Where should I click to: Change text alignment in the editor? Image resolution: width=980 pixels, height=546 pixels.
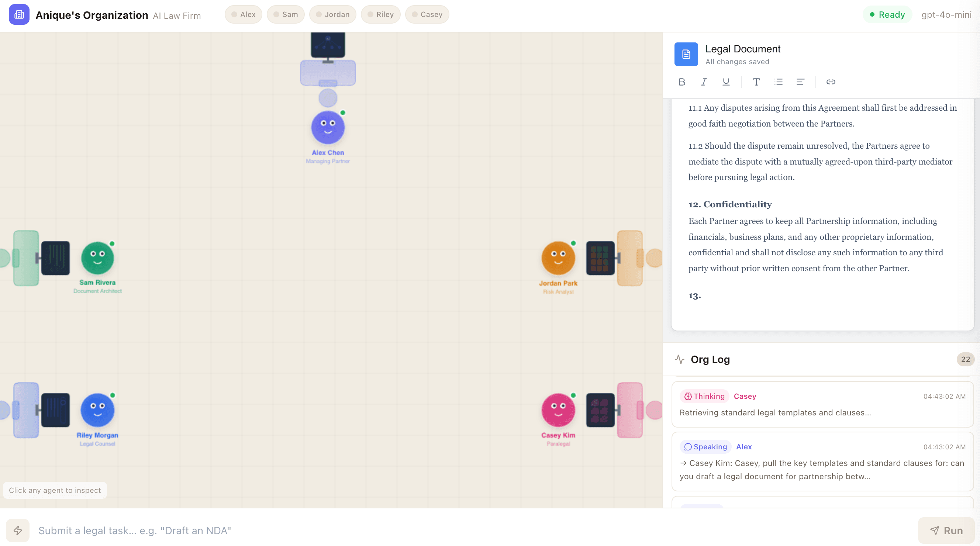(x=800, y=82)
